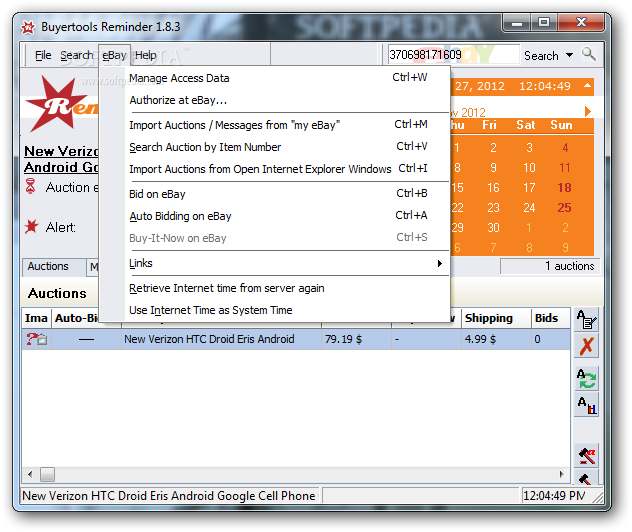Click the horizontal scrollbar left arrow
The height and width of the screenshot is (532, 632).
[30, 474]
